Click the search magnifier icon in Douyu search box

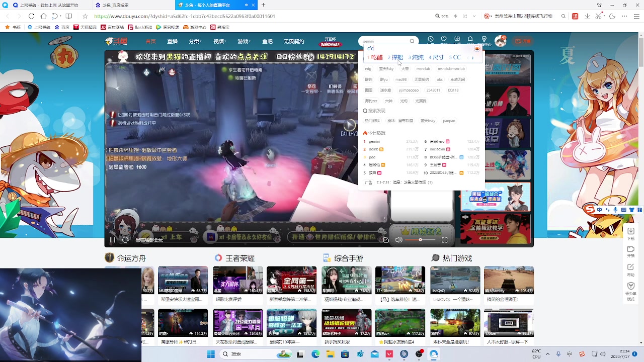click(x=412, y=41)
